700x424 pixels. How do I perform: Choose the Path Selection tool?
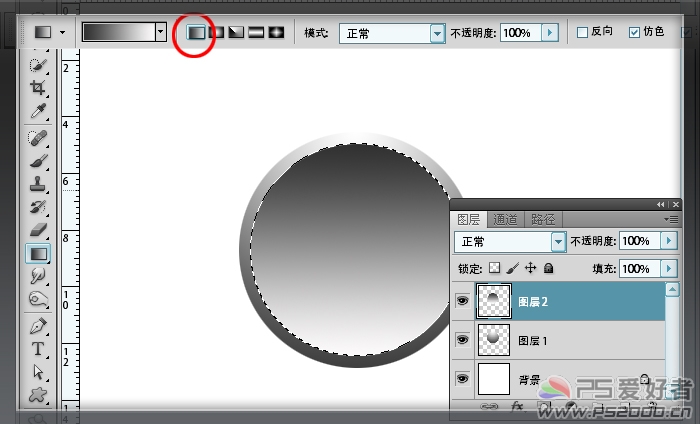pyautogui.click(x=38, y=371)
